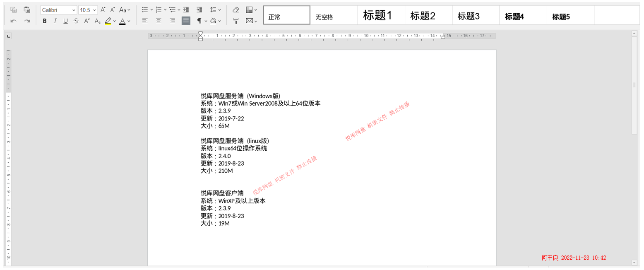Screen dimensions: 644x270
Task: Select the 标题1 heading style
Action: pyautogui.click(x=381, y=15)
